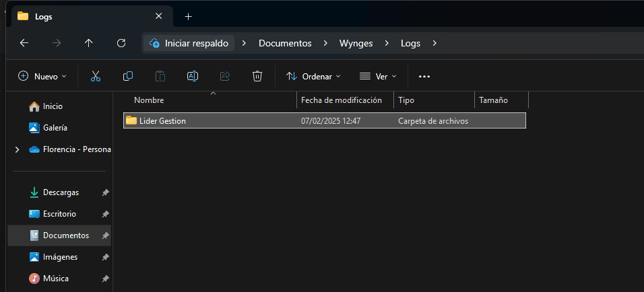Go up one folder level
This screenshot has height=292, width=644.
pyautogui.click(x=89, y=43)
